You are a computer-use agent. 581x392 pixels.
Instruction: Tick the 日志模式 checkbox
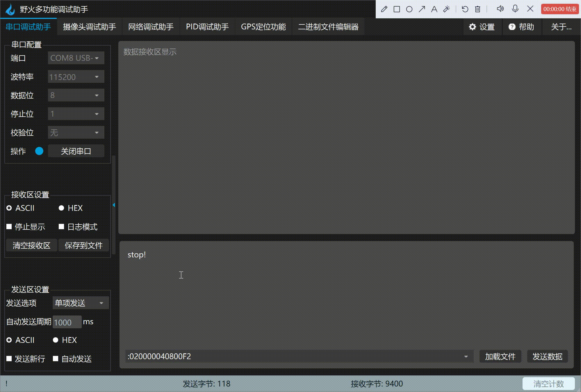point(61,227)
